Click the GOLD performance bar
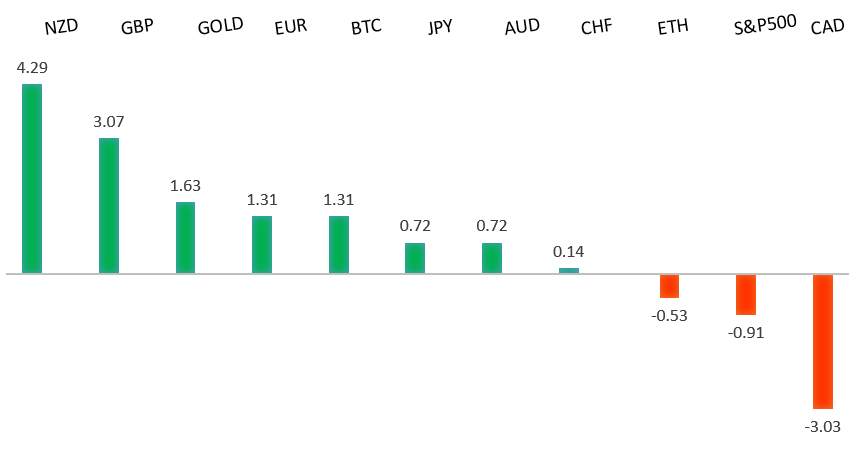The height and width of the screenshot is (463, 865). point(185,237)
